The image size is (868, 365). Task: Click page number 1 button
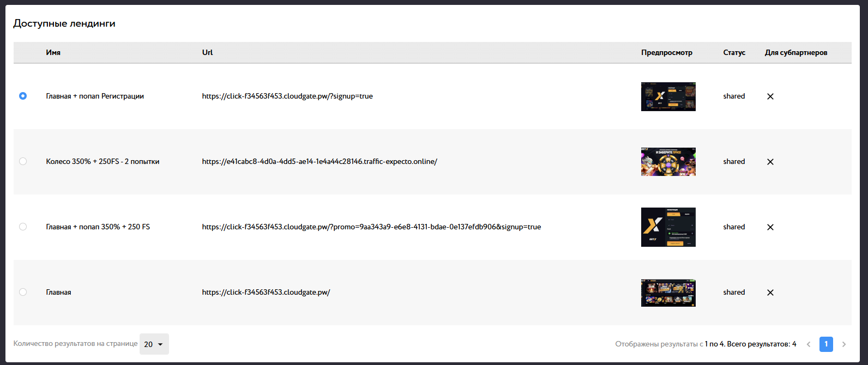(826, 344)
